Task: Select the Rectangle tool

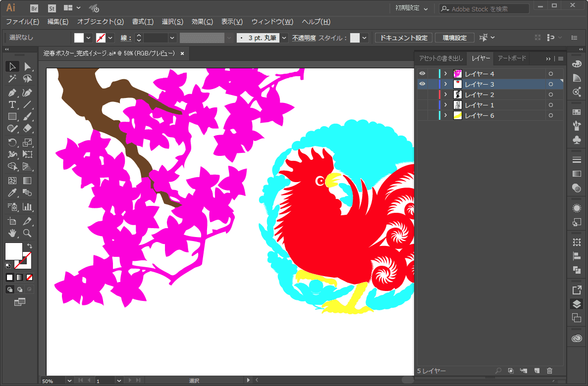Action: pyautogui.click(x=12, y=117)
